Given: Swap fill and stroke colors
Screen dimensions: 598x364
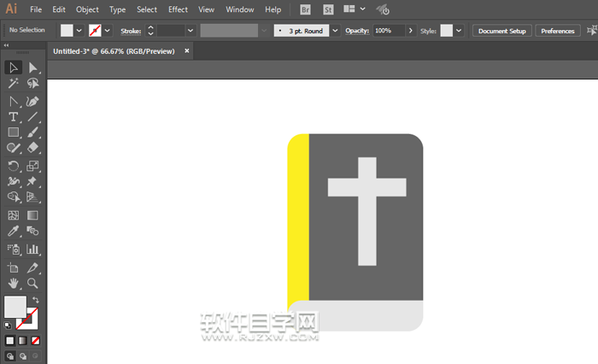Looking at the screenshot, I should click(36, 299).
